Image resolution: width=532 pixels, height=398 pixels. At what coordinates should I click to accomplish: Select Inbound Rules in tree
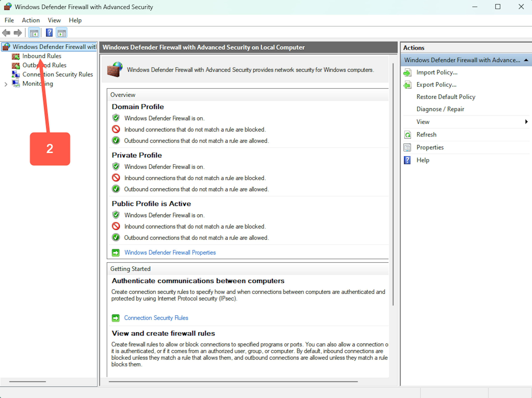(x=42, y=56)
